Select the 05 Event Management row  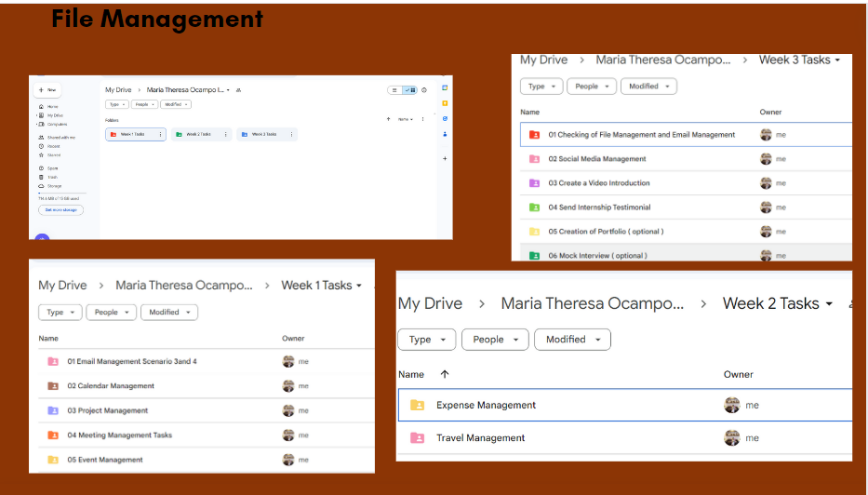coord(207,460)
